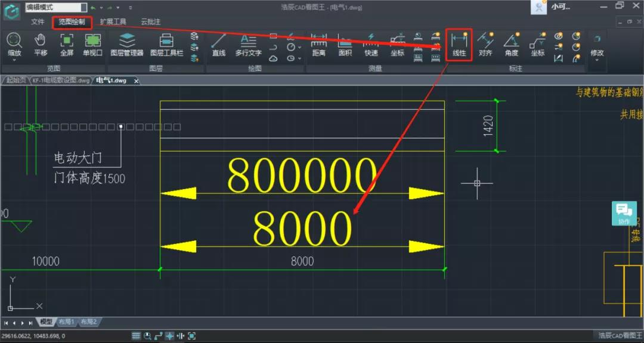Measure with the 面积 area tool
644x343 pixels.
coord(345,44)
